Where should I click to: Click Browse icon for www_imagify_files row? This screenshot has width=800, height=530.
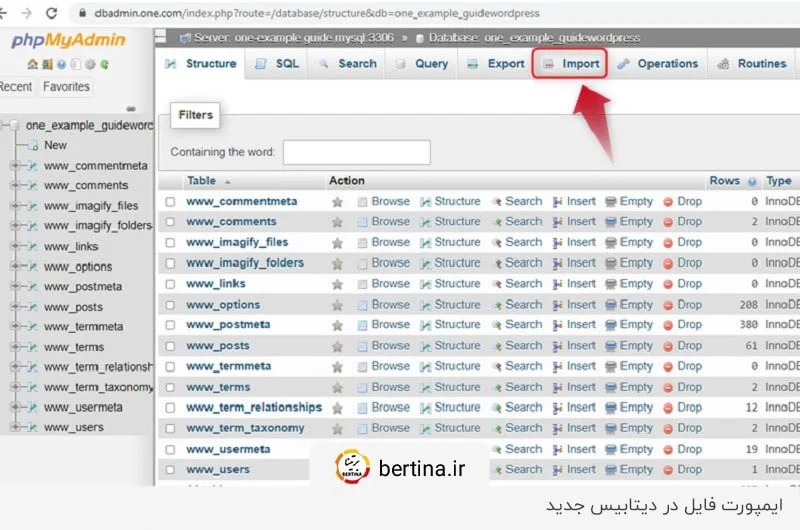click(x=362, y=243)
